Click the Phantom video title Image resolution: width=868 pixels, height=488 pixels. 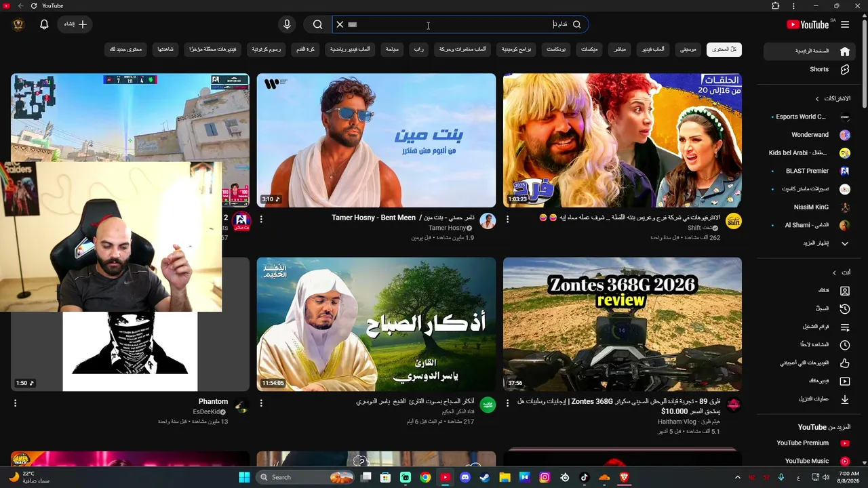pyautogui.click(x=213, y=402)
